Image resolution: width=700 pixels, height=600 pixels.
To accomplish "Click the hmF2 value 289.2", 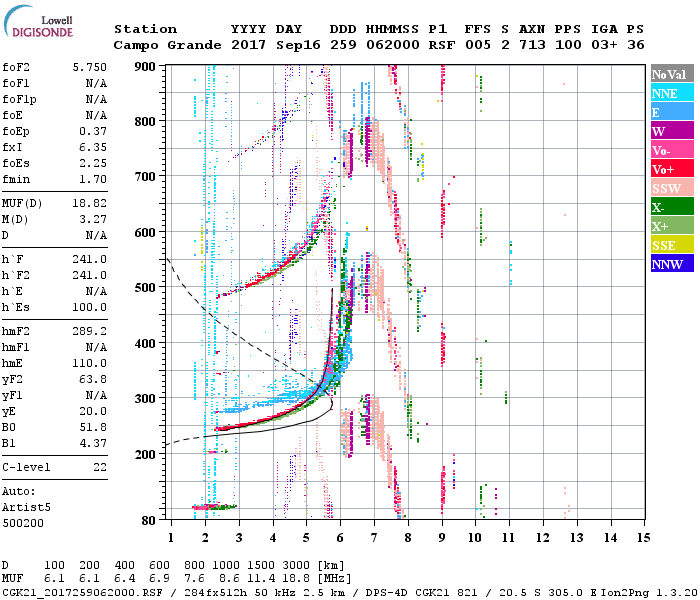I will point(90,332).
